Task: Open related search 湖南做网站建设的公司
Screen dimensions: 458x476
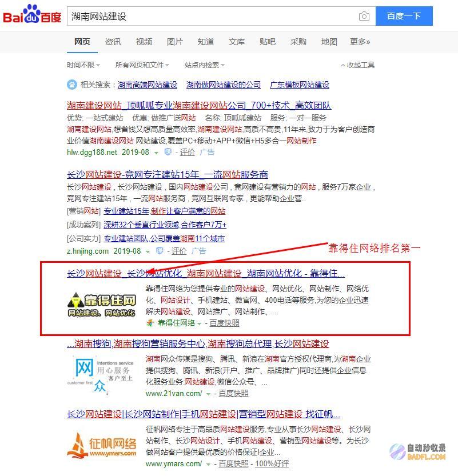Action: coord(224,85)
